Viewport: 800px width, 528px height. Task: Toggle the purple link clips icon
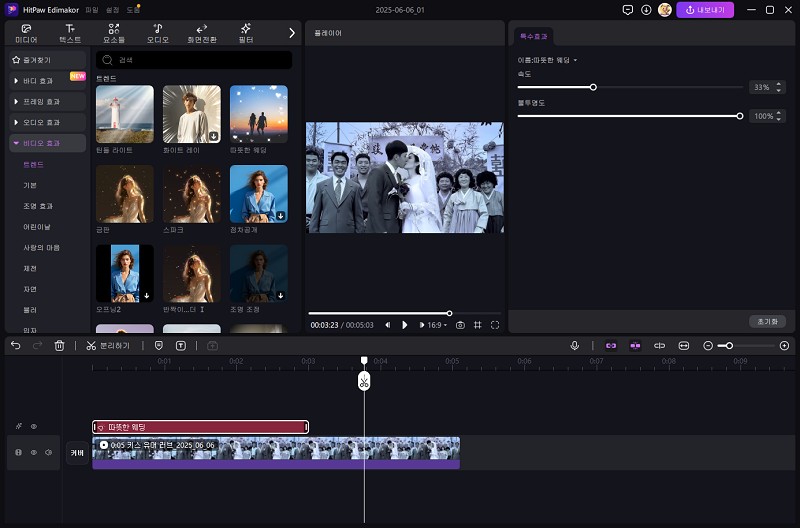pyautogui.click(x=611, y=346)
